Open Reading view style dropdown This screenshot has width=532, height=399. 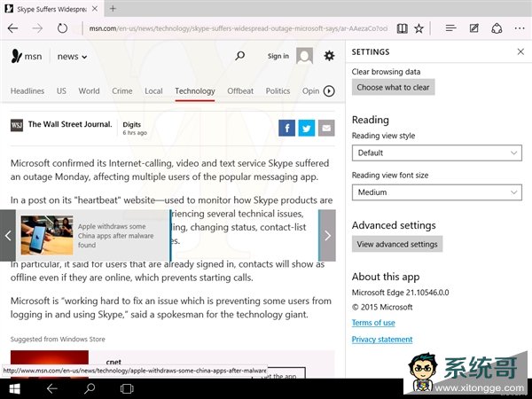(436, 153)
